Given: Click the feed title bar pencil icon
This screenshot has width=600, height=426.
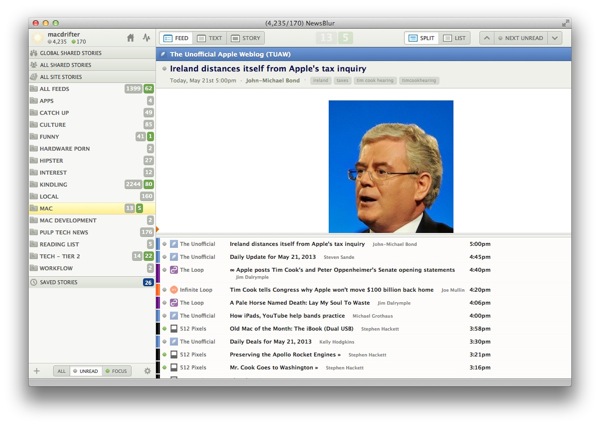Looking at the screenshot, I should (163, 54).
